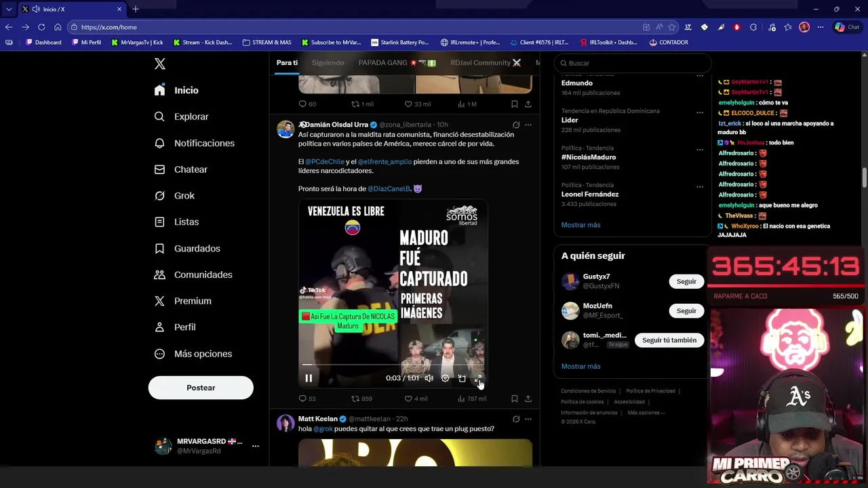Image resolution: width=868 pixels, height=488 pixels.
Task: Reload the page in the browser toolbar
Action: coord(41,27)
